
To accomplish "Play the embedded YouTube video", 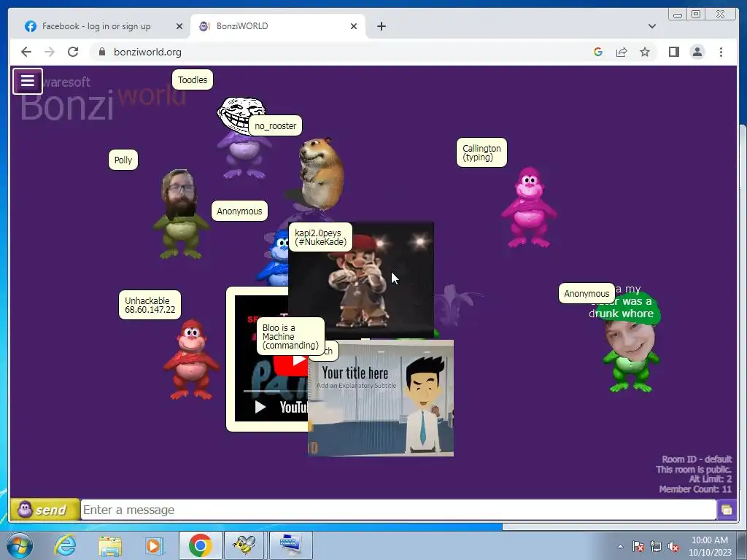I will pyautogui.click(x=260, y=407).
